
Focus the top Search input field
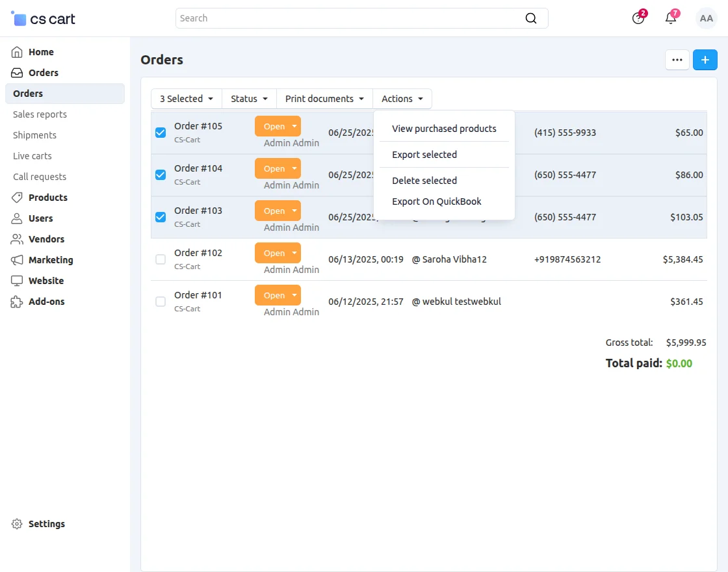click(348, 18)
